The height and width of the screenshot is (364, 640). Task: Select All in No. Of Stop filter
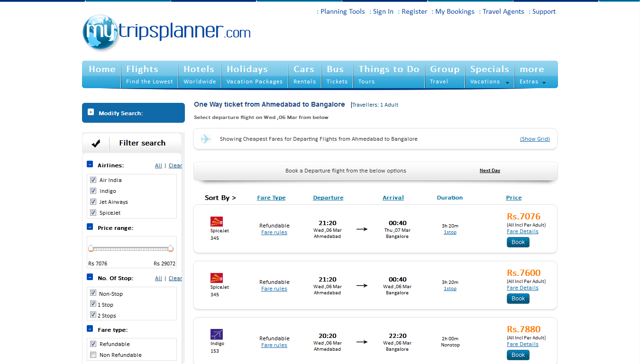click(158, 278)
